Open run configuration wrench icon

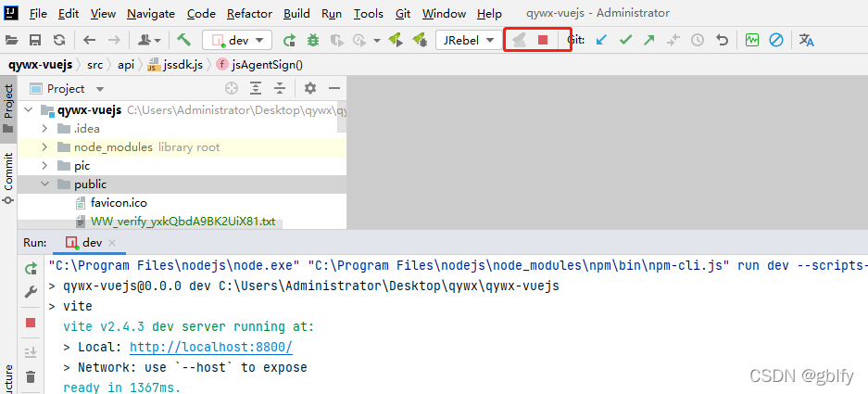31,292
